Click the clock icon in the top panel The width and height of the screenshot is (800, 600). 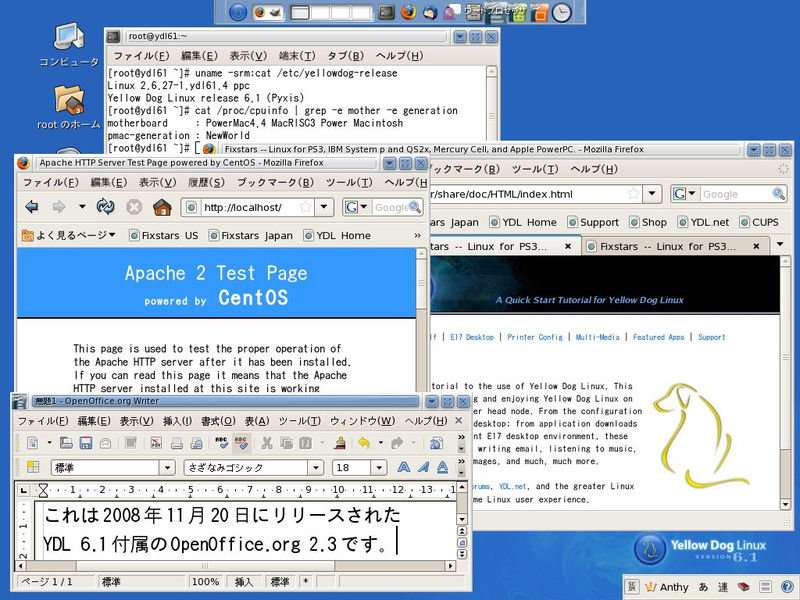[562, 12]
